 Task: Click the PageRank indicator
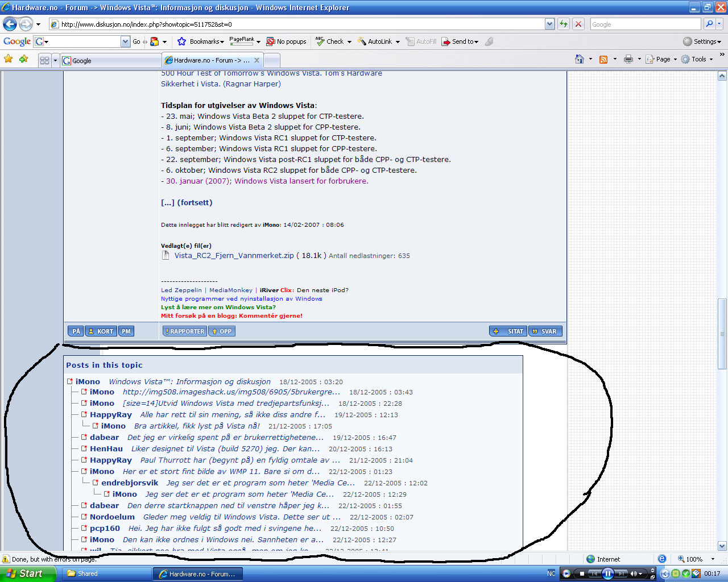242,41
